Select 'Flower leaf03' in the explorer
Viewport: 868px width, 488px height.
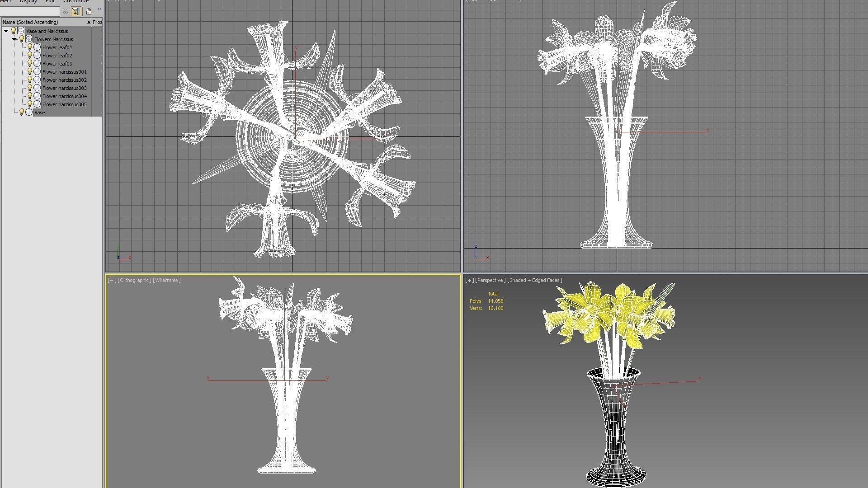pos(57,64)
